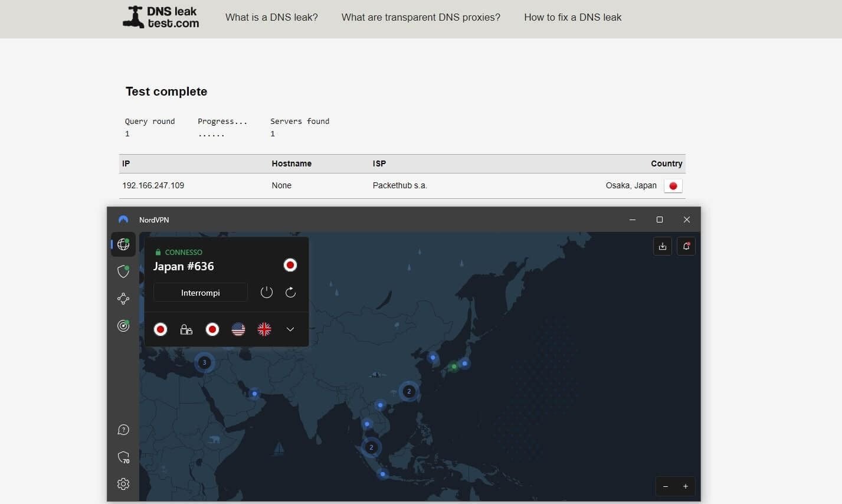The height and width of the screenshot is (504, 842).
Task: Click the Osaka, Japan country text
Action: click(631, 185)
